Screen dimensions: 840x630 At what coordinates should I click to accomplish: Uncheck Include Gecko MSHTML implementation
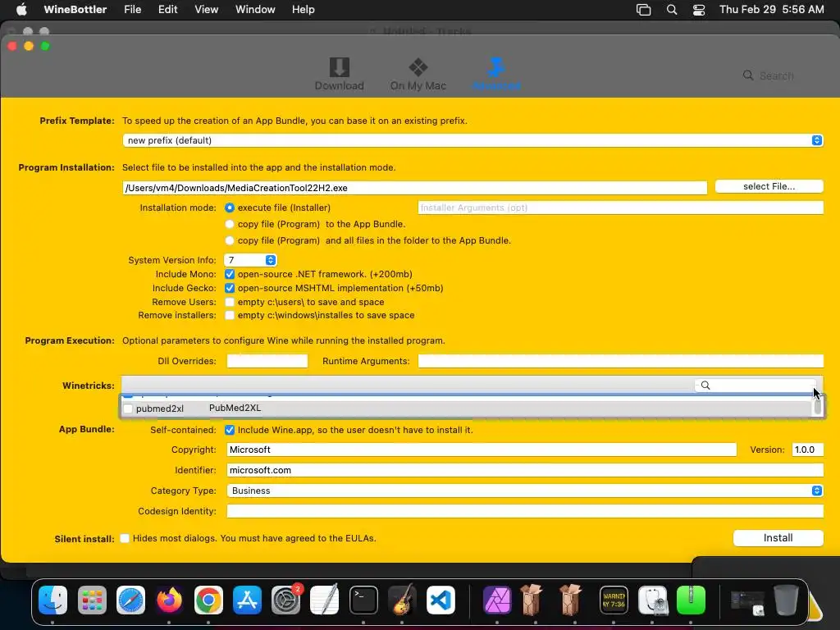(x=230, y=288)
